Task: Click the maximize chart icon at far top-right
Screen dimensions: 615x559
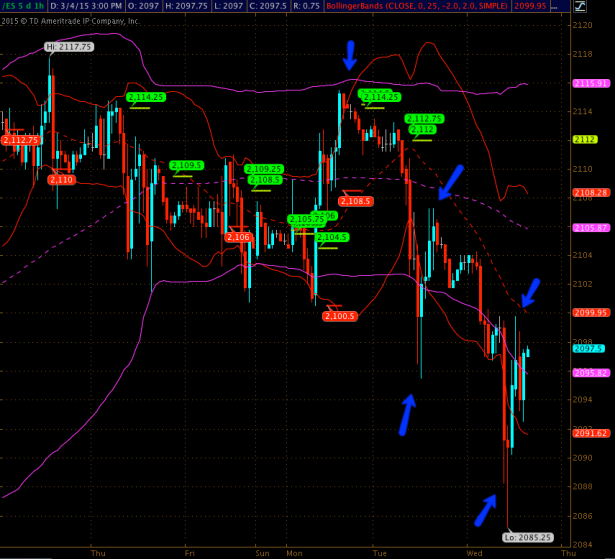Action: (x=607, y=7)
